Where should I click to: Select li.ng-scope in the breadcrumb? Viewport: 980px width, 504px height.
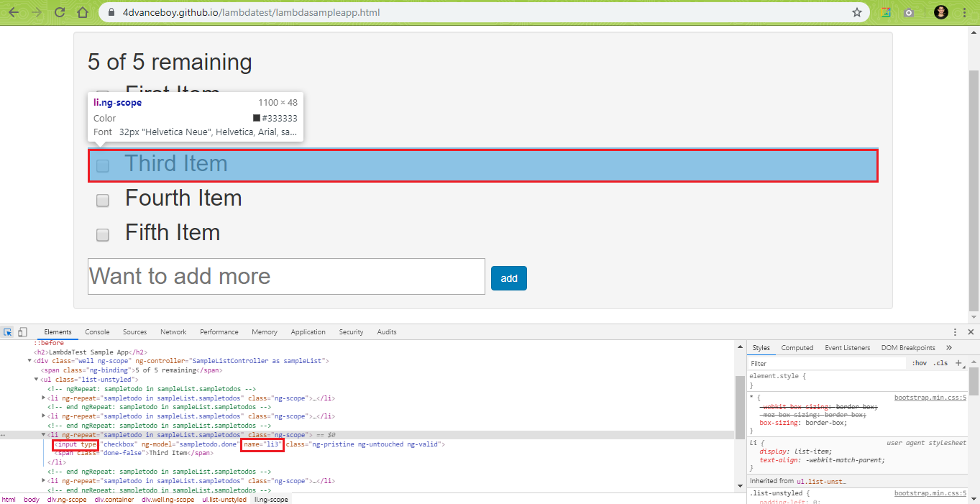pyautogui.click(x=271, y=499)
